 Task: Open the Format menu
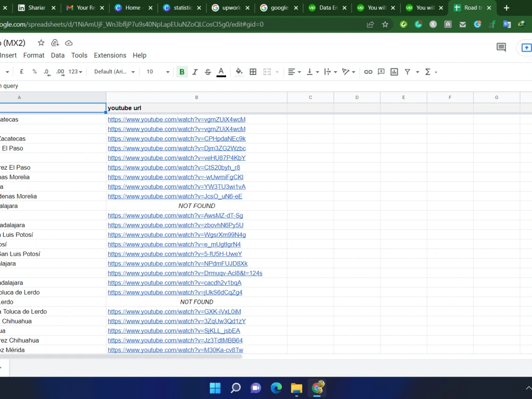34,55
